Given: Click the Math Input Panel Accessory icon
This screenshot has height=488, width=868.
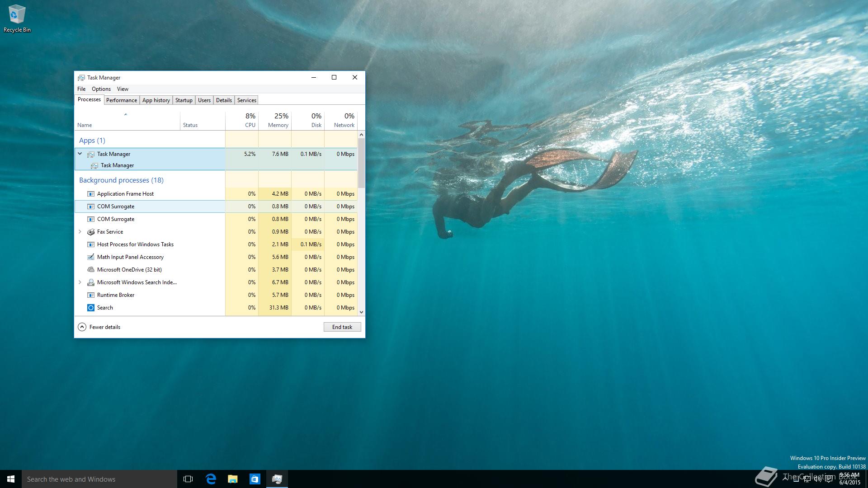Looking at the screenshot, I should pyautogui.click(x=91, y=257).
